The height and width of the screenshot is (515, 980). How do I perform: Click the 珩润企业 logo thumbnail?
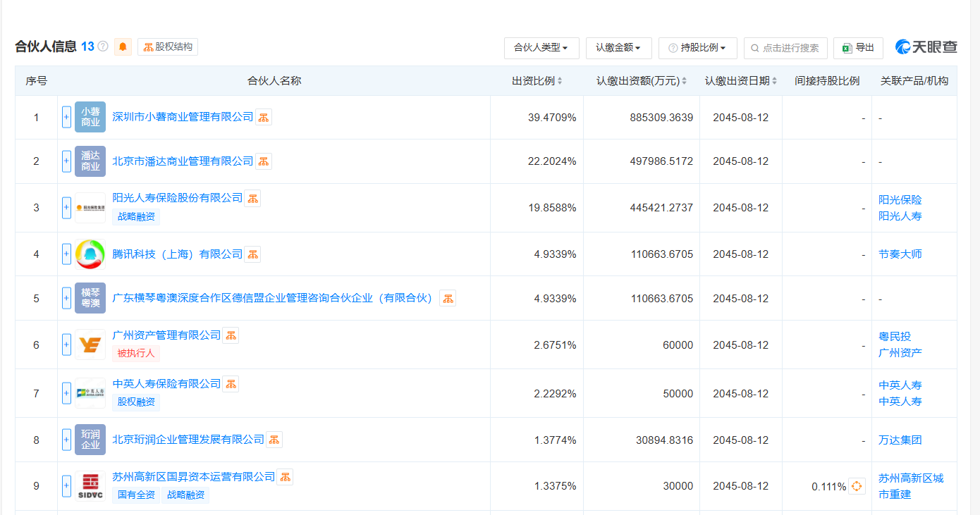90,440
